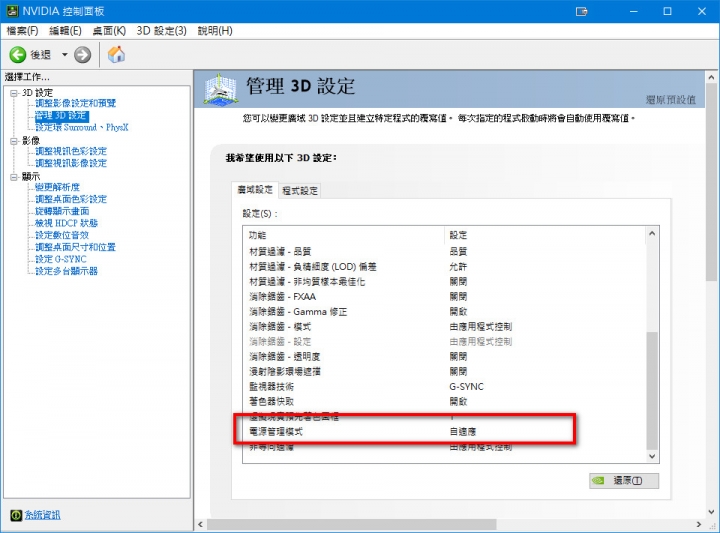
Task: Open 設定數位音效 item
Action: pos(62,235)
